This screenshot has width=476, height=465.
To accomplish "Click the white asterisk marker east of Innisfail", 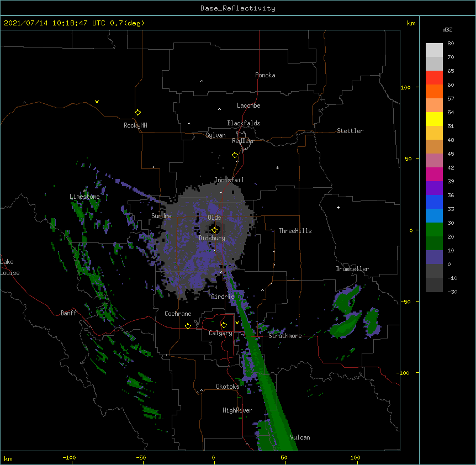I will click(277, 167).
